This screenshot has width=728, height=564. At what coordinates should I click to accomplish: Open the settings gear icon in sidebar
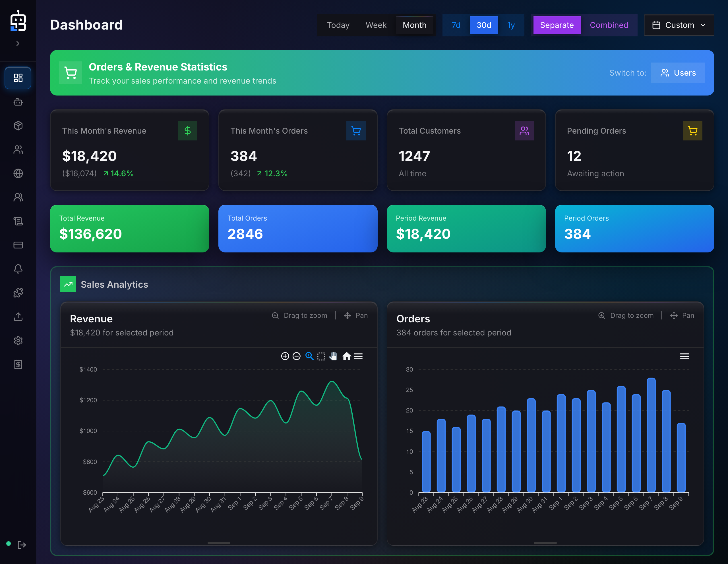point(18,341)
